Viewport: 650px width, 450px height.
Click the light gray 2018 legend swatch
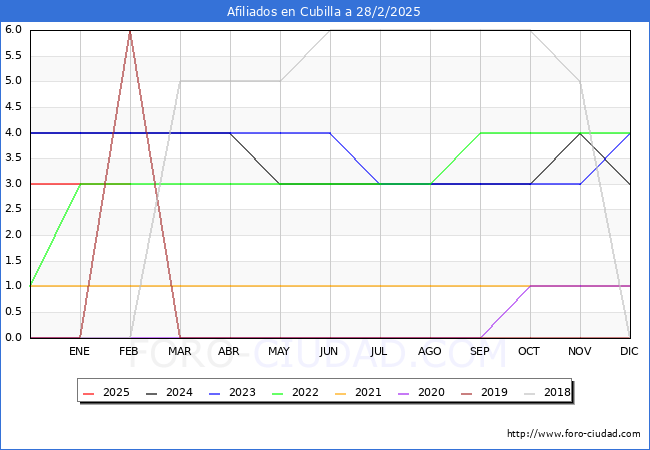(x=529, y=393)
